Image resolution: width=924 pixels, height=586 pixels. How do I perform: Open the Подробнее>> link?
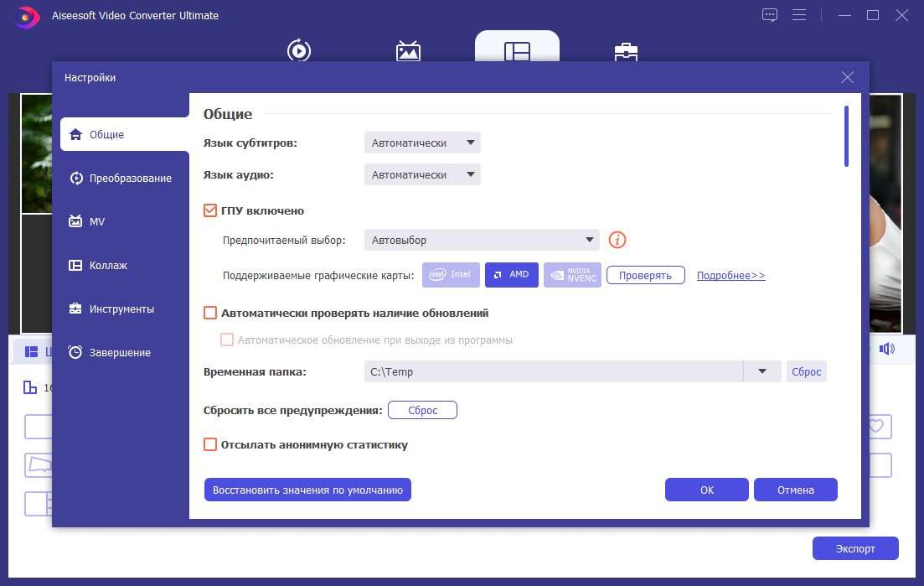coord(730,275)
